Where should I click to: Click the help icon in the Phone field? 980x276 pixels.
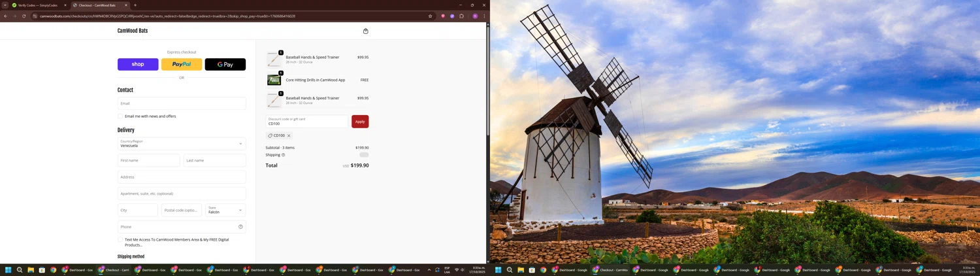pyautogui.click(x=240, y=227)
